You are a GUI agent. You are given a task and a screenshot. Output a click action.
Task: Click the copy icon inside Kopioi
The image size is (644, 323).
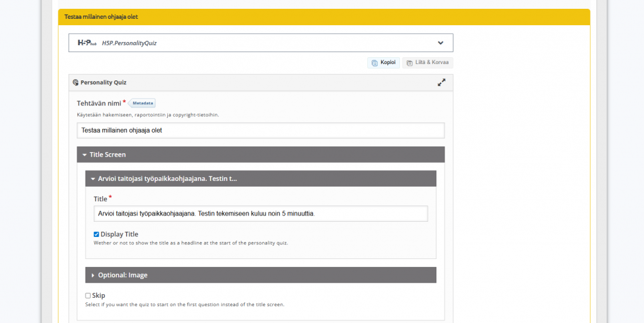(x=374, y=63)
